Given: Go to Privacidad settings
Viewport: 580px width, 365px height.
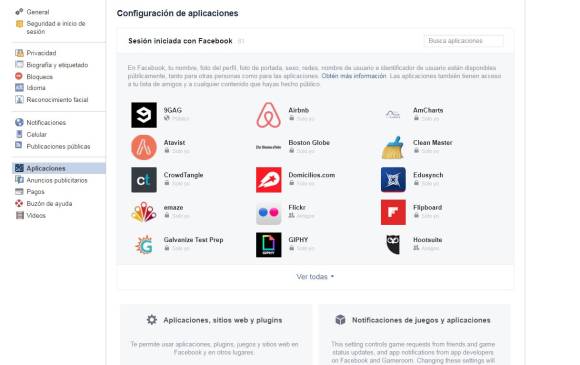Looking at the screenshot, I should tap(41, 53).
